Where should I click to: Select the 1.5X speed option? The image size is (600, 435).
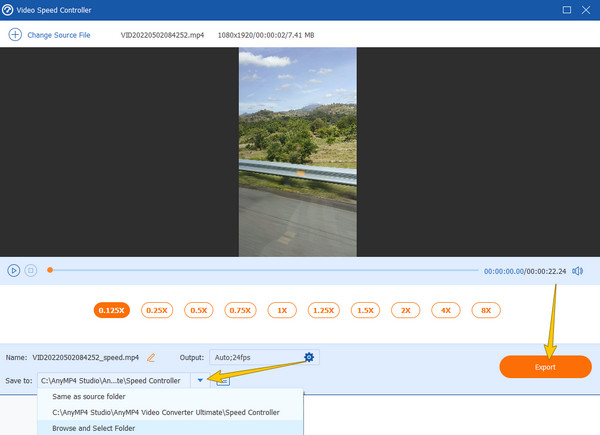pyautogui.click(x=365, y=310)
